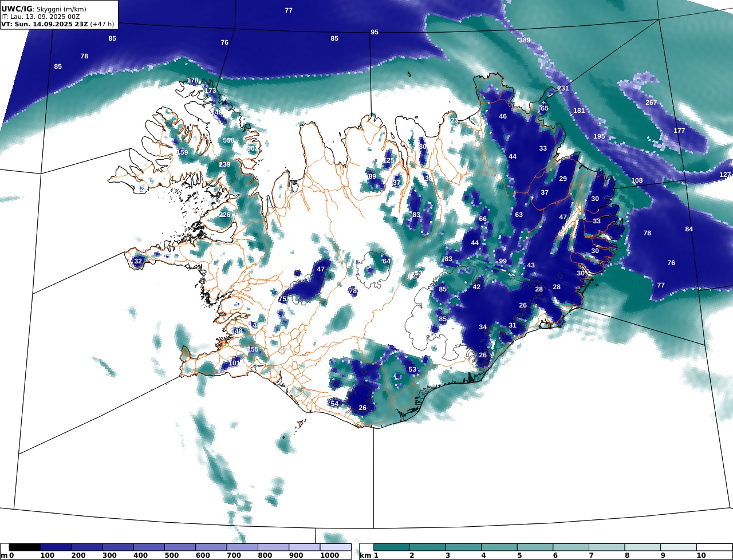Pick the pale legend swatch between 9 and 10 km
The width and height of the screenshot is (733, 560).
tap(679, 547)
